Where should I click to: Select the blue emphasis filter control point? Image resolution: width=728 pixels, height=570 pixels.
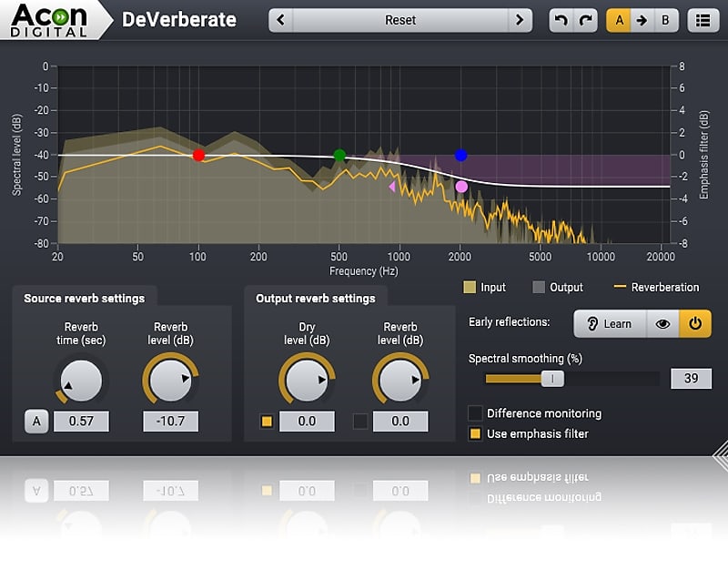pyautogui.click(x=460, y=154)
